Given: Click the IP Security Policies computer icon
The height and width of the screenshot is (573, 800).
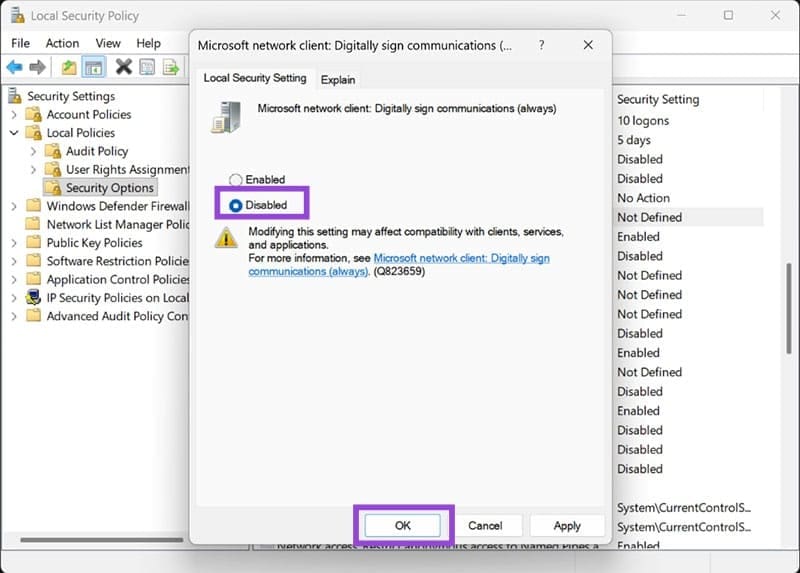Looking at the screenshot, I should coord(34,297).
